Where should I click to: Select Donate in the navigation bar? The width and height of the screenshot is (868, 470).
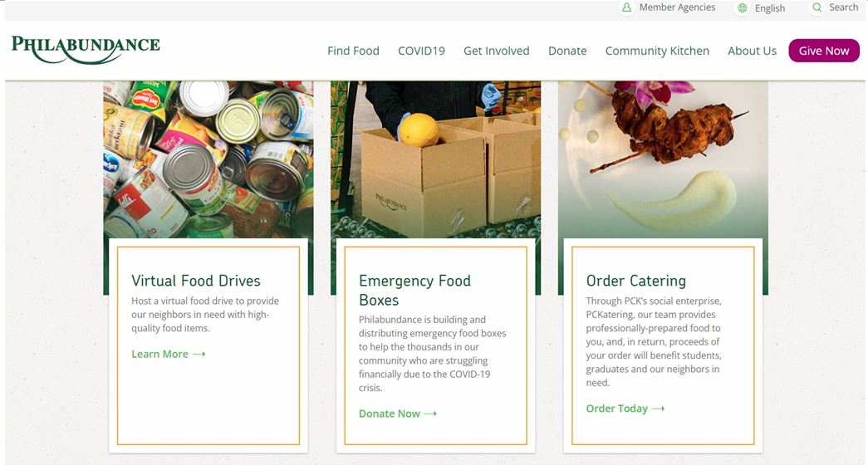(567, 51)
